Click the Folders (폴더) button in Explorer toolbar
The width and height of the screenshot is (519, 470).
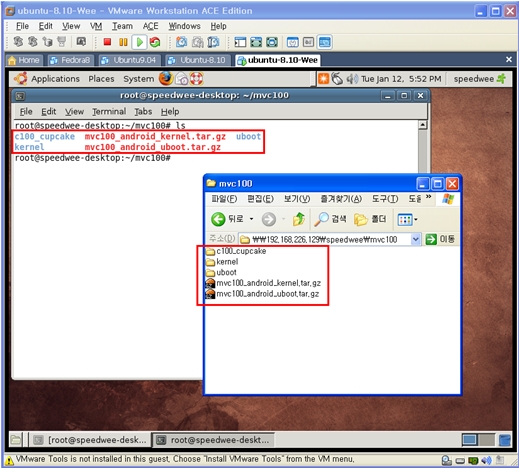(370, 219)
